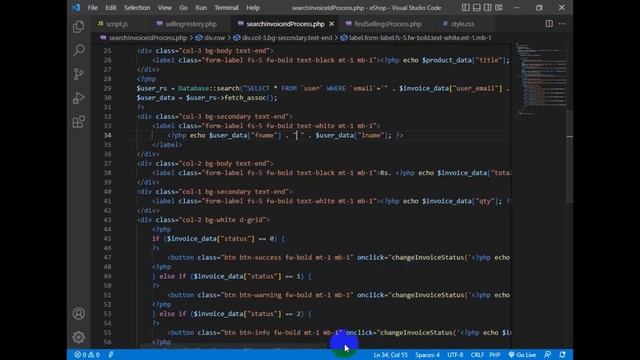Open the Manage gear icon
Image resolution: width=640 pixels, height=360 pixels.
[x=78, y=337]
